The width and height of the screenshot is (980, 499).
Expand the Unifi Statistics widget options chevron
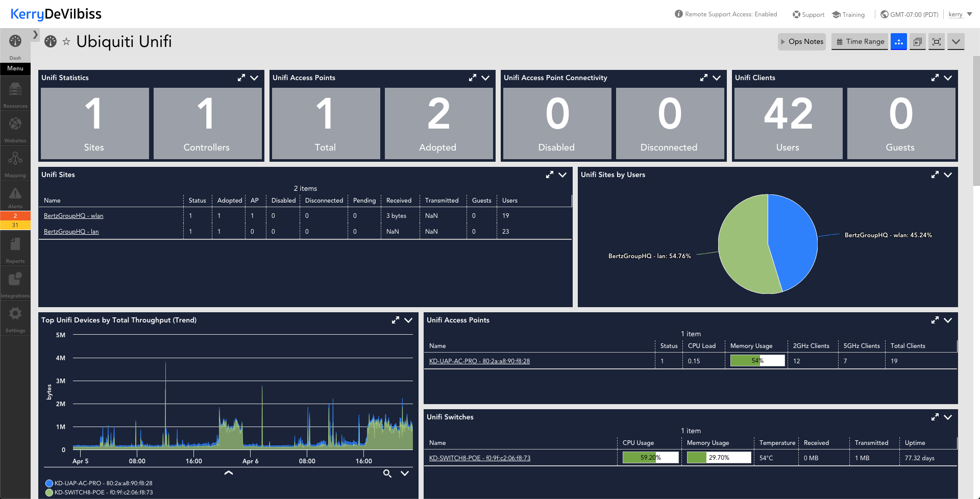255,78
